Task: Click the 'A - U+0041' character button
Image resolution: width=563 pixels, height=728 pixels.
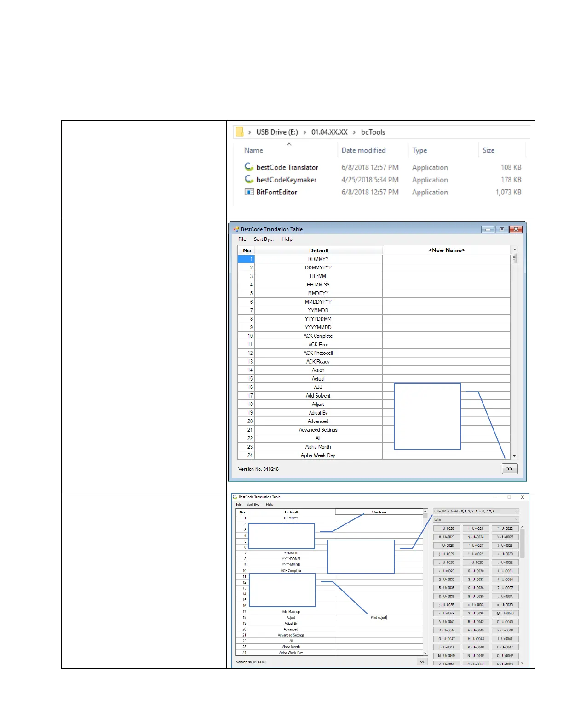Action: (x=446, y=622)
